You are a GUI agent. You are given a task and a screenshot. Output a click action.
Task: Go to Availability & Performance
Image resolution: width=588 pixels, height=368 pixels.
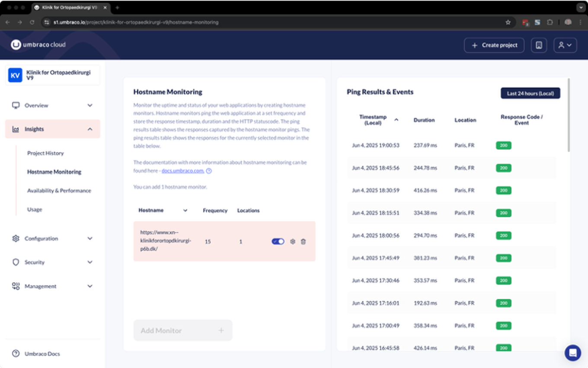click(59, 190)
